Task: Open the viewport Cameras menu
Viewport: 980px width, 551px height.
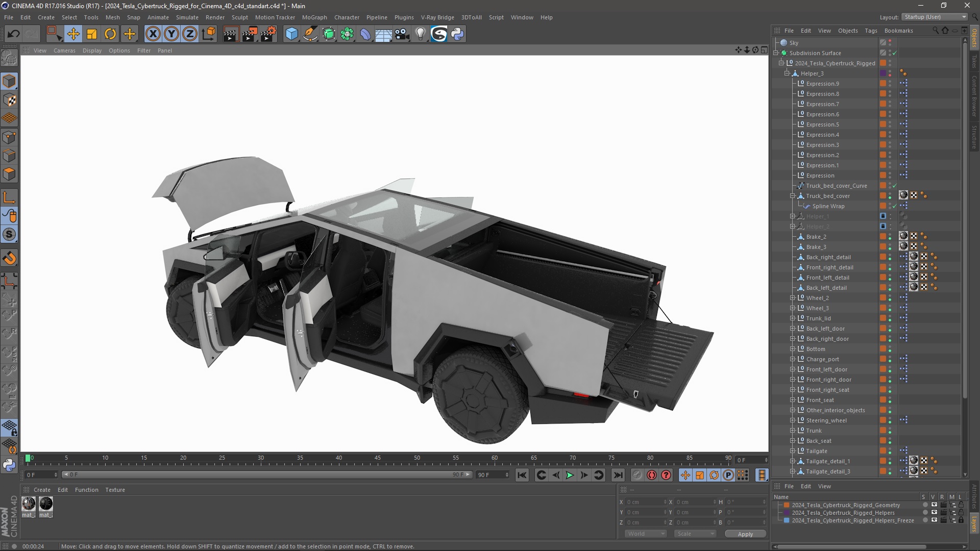Action: click(64, 51)
